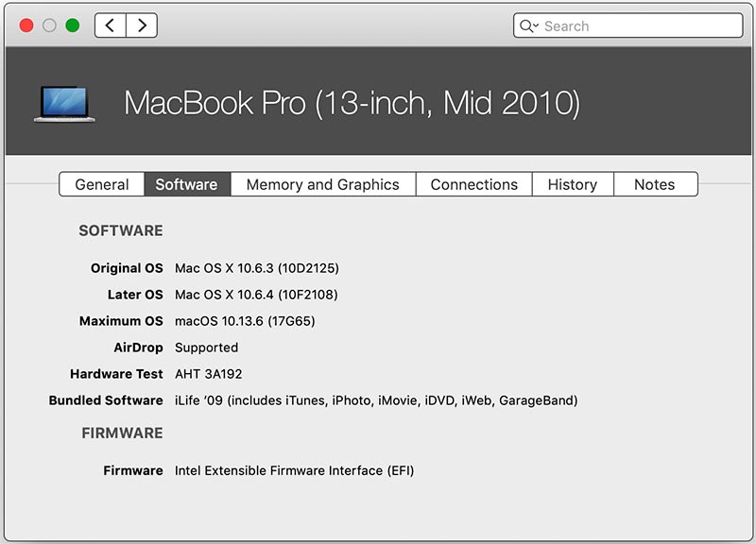Select Hardware Test value 'AHT 3A192'
This screenshot has height=544, width=756.
208,374
